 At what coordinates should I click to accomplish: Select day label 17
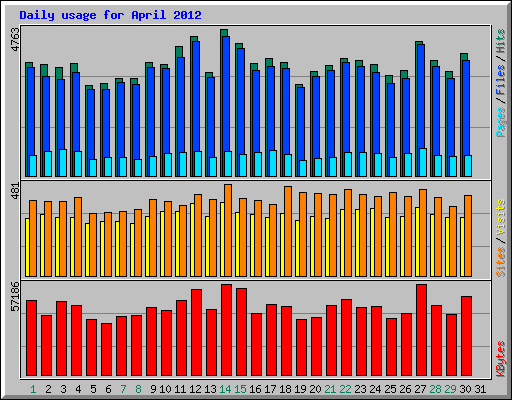pos(270,389)
